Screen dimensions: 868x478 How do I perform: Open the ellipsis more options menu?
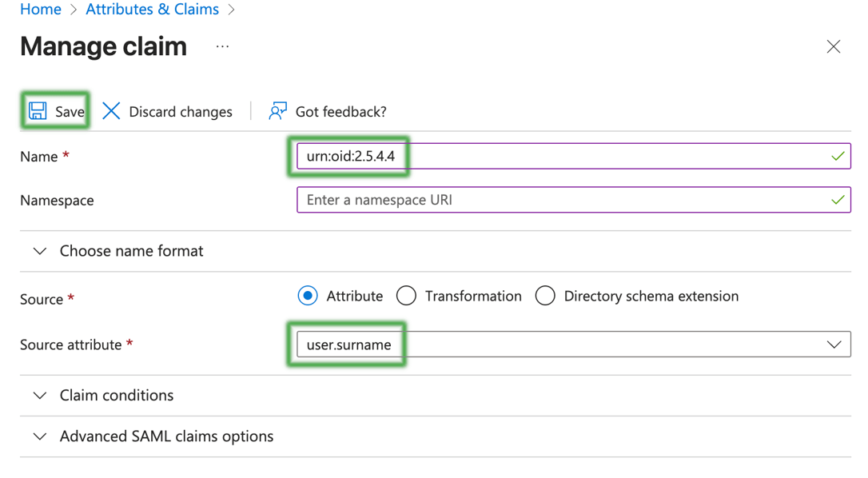(x=222, y=47)
